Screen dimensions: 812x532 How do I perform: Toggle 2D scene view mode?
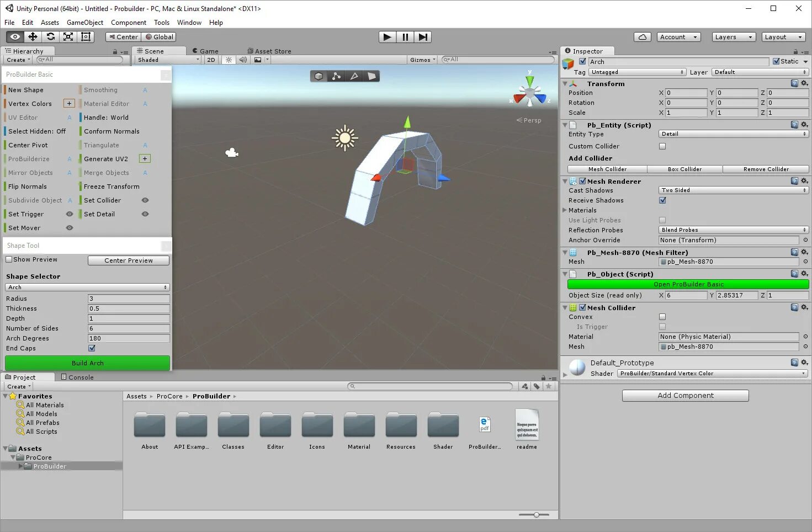pos(211,60)
